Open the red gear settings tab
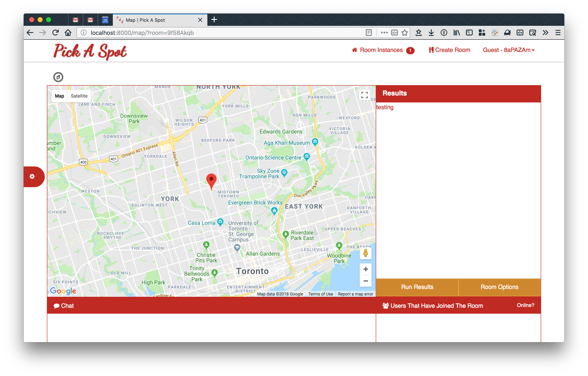This screenshot has height=376, width=588. click(x=33, y=177)
